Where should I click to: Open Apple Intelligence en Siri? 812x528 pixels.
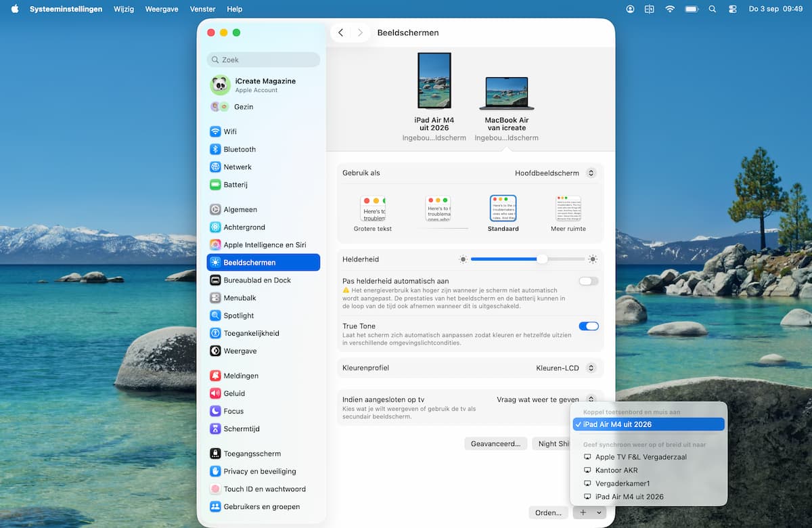click(263, 244)
